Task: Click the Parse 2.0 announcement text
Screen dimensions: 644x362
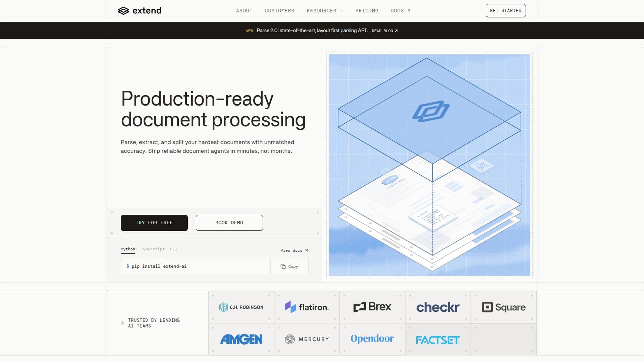Action: pos(312,31)
